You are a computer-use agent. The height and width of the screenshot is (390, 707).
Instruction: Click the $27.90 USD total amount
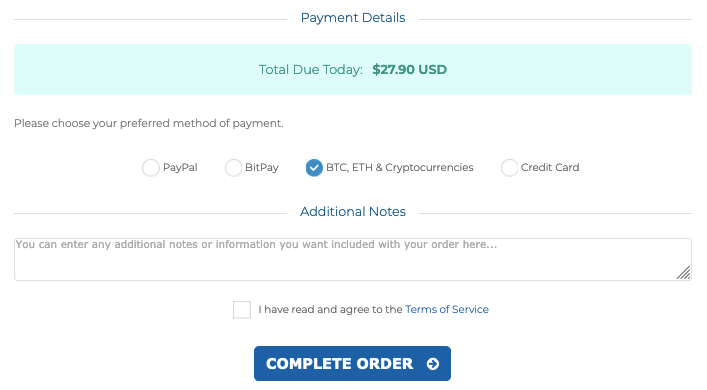click(x=409, y=69)
